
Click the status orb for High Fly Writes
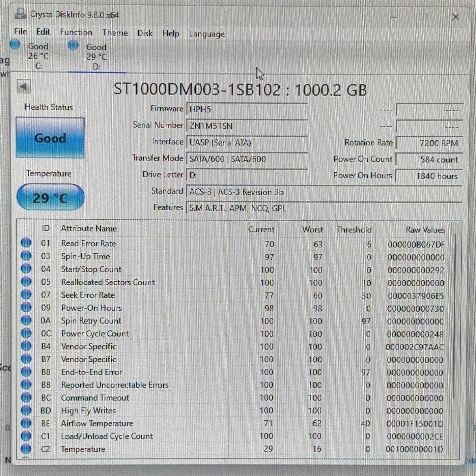[x=26, y=410]
